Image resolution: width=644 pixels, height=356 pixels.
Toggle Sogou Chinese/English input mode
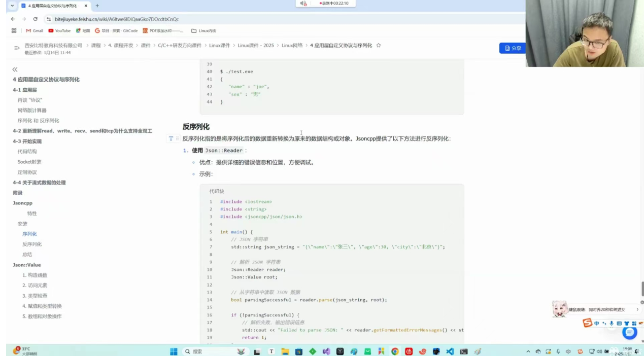pyautogui.click(x=597, y=324)
